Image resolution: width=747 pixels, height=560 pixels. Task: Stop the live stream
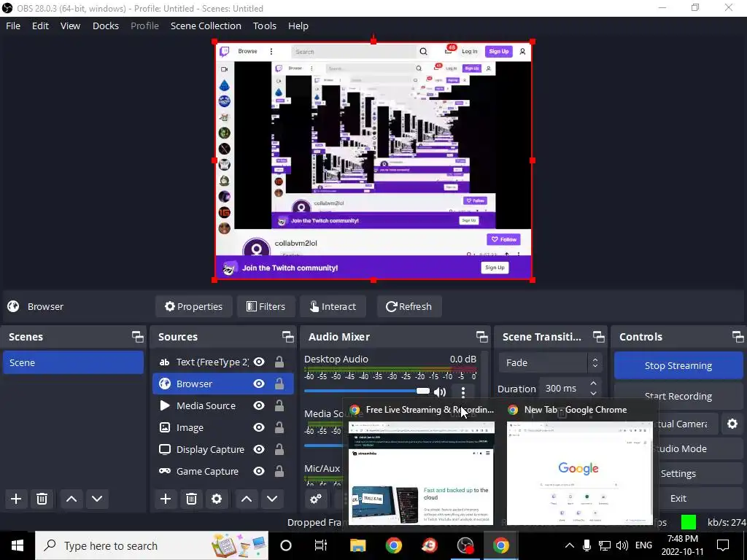[678, 365]
